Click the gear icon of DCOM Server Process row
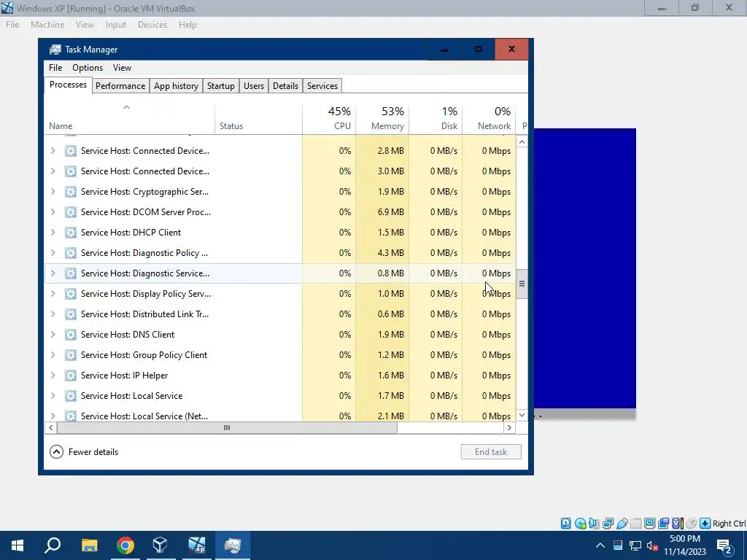Screen dimensions: 747x560 [71, 212]
